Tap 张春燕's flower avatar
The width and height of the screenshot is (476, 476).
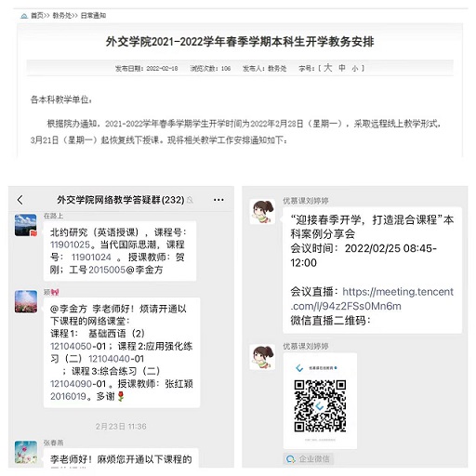tap(26, 452)
